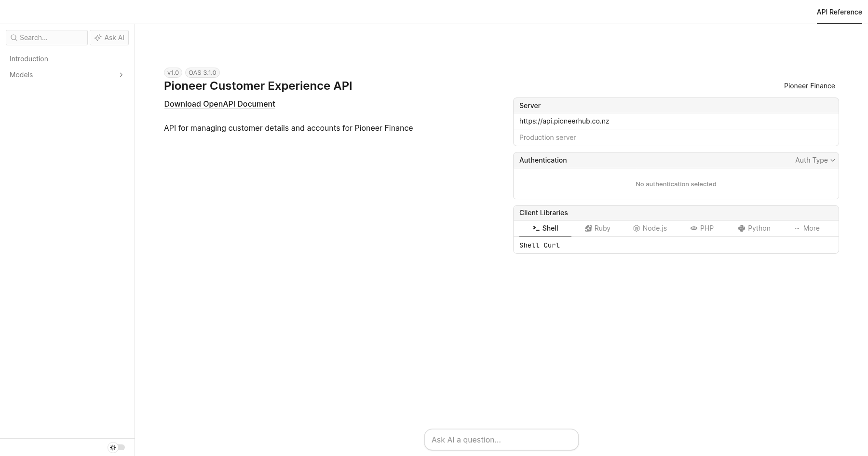Click the Ask AI a question field

tap(502, 440)
